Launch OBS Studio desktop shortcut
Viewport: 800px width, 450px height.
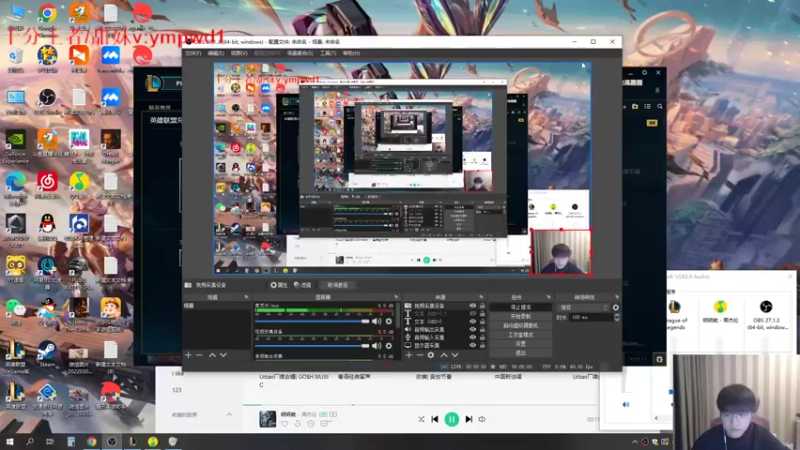(47, 101)
